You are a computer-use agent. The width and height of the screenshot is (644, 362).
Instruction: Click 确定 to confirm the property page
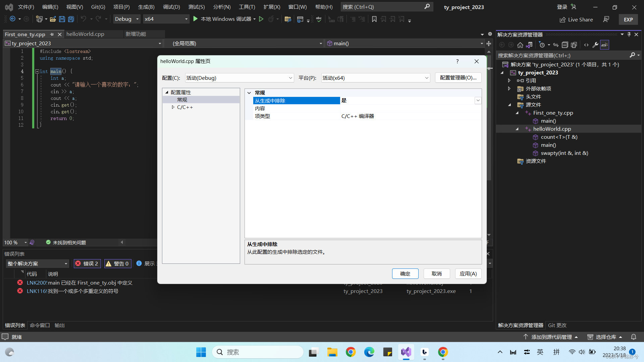tap(405, 274)
